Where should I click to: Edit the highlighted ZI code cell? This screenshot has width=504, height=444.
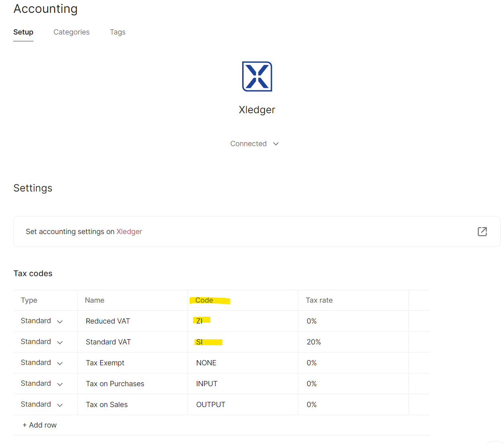tap(200, 321)
